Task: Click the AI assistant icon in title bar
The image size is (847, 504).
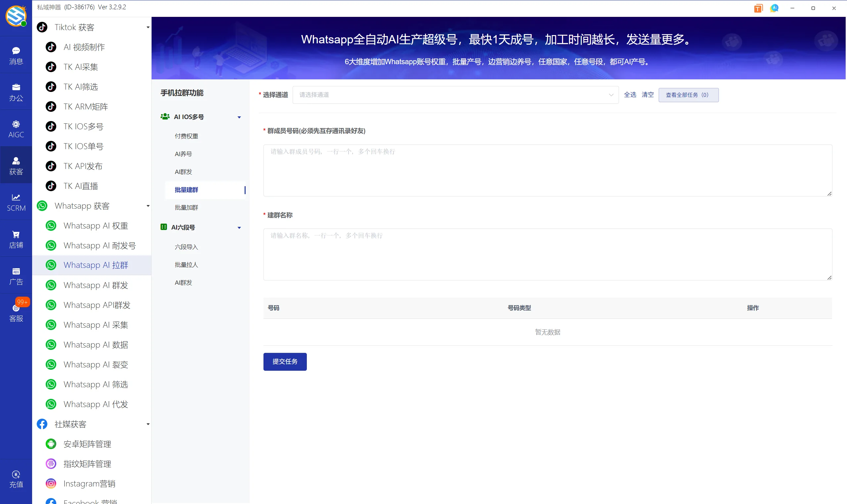Action: pos(774,8)
